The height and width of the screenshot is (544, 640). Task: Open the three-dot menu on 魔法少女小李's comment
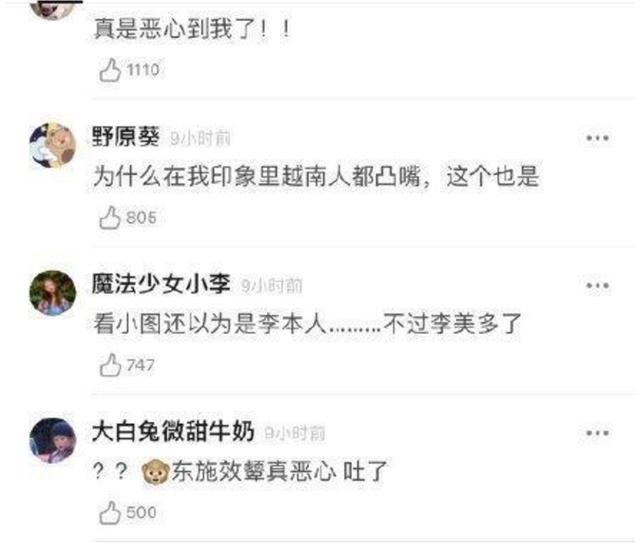tap(598, 286)
